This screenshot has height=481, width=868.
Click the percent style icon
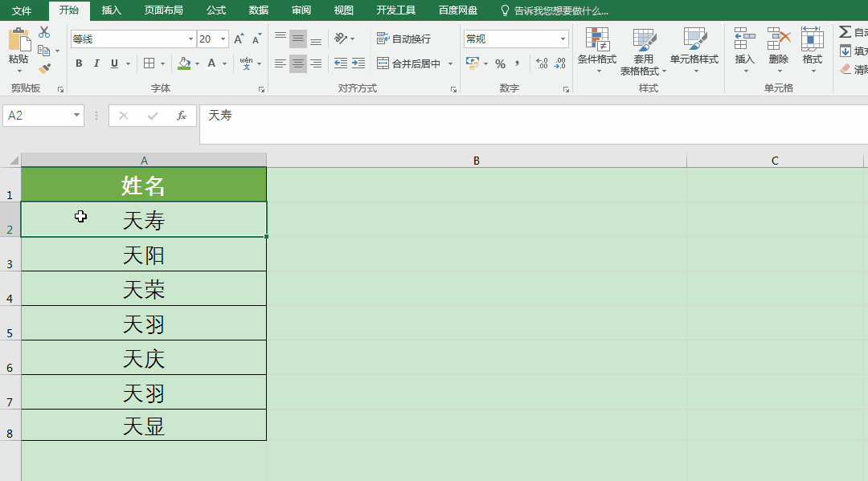pyautogui.click(x=499, y=63)
